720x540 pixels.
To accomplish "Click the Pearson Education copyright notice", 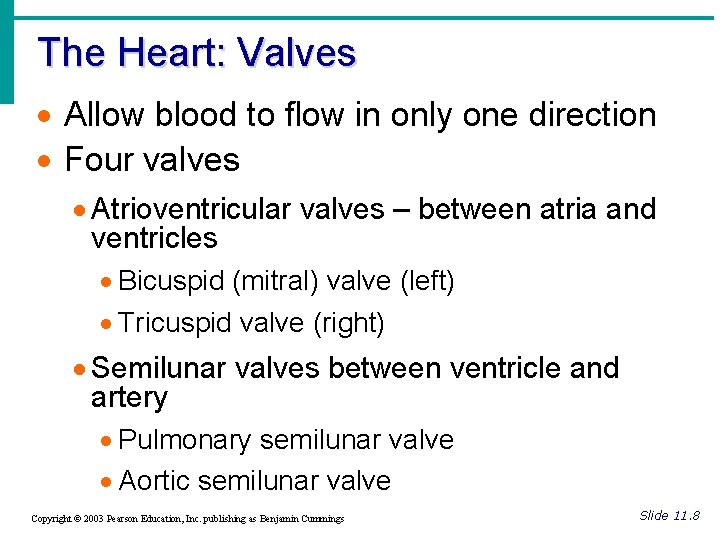I will click(188, 519).
